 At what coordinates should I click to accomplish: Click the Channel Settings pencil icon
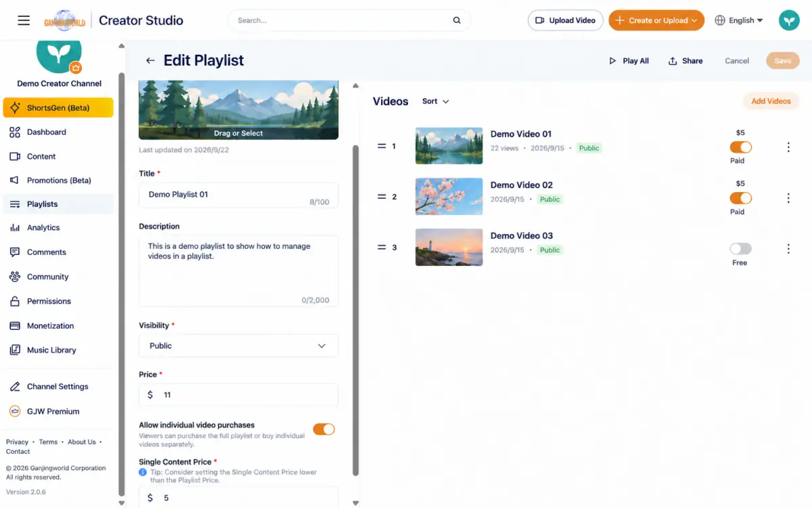tap(15, 386)
